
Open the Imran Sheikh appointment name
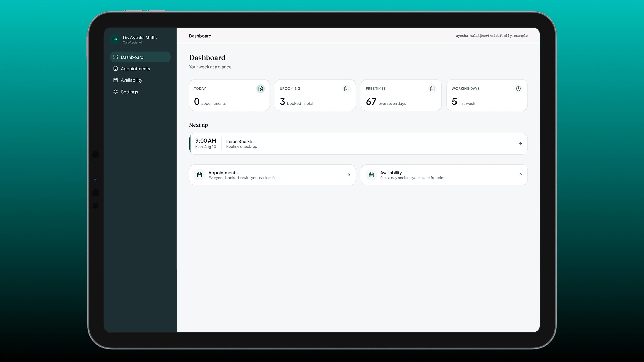[x=239, y=141]
